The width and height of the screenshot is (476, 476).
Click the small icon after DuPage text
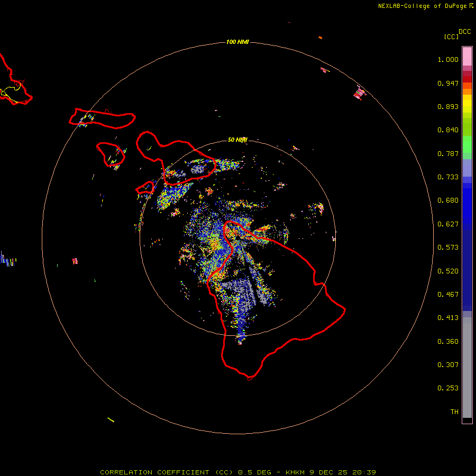coord(471,6)
